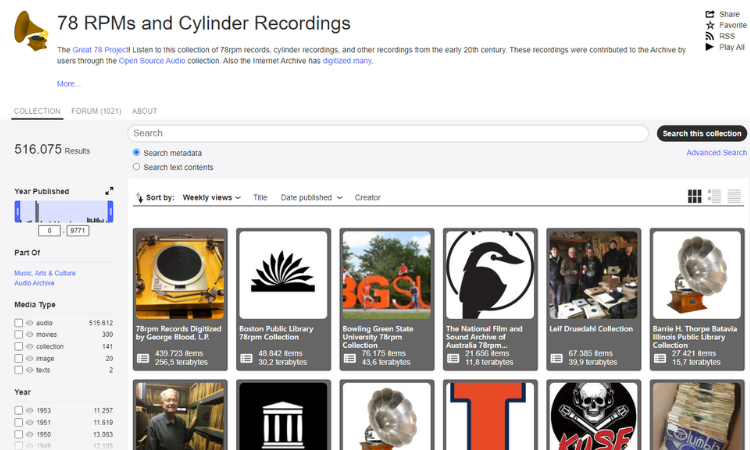The image size is (750, 450).
Task: Check the movies media type checkbox
Action: click(19, 334)
